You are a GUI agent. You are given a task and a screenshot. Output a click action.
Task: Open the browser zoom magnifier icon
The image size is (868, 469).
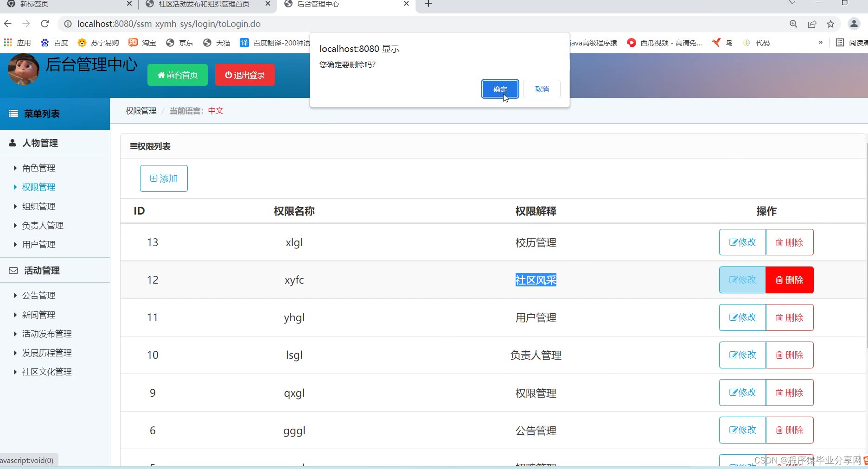(x=793, y=24)
